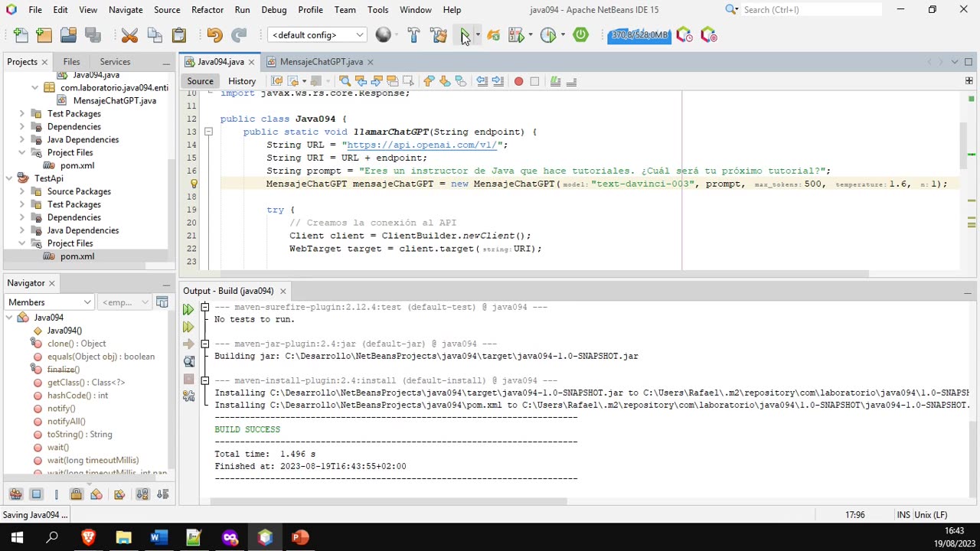Toggle the Source view button
Image resolution: width=980 pixels, height=551 pixels.
(200, 81)
